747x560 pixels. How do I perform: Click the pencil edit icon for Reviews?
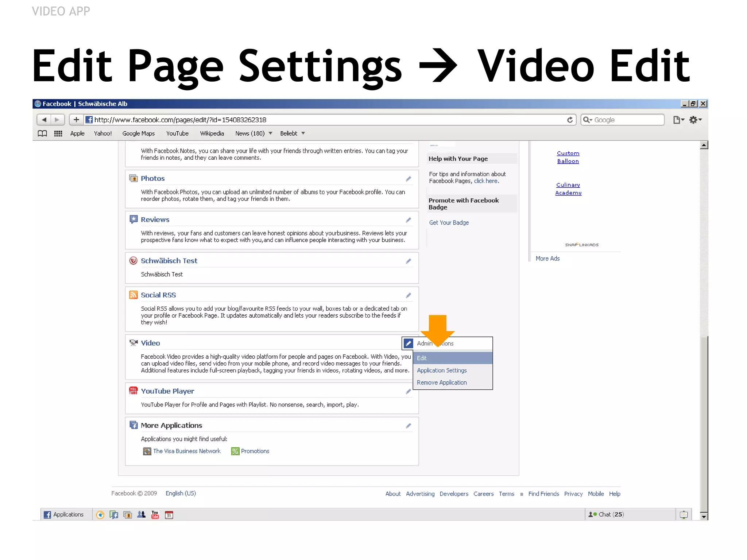409,220
